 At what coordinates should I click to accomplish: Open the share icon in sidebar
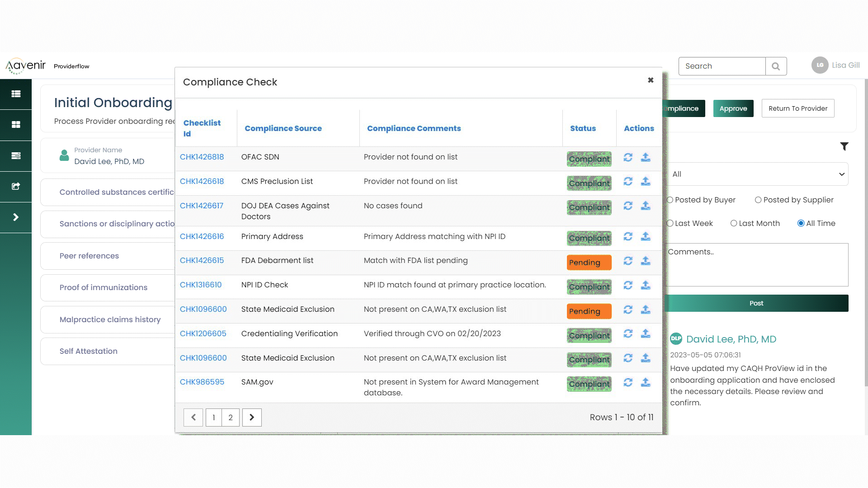[x=16, y=186]
